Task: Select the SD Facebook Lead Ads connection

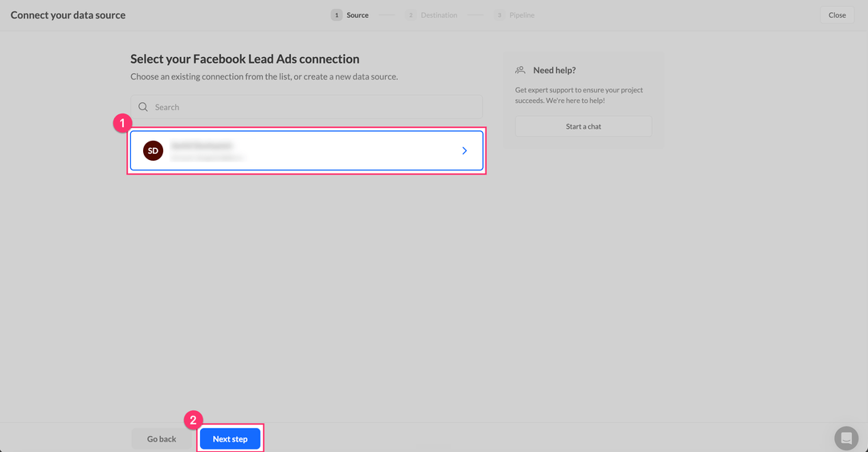Action: pyautogui.click(x=307, y=150)
